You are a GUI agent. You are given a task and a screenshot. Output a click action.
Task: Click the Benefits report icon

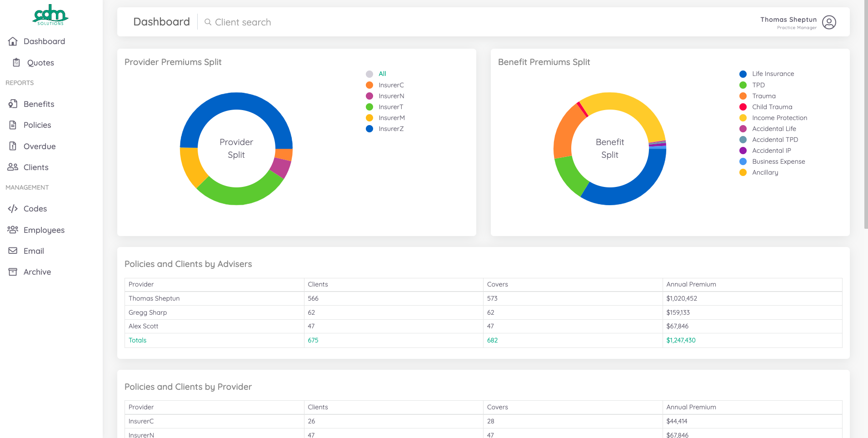(13, 104)
